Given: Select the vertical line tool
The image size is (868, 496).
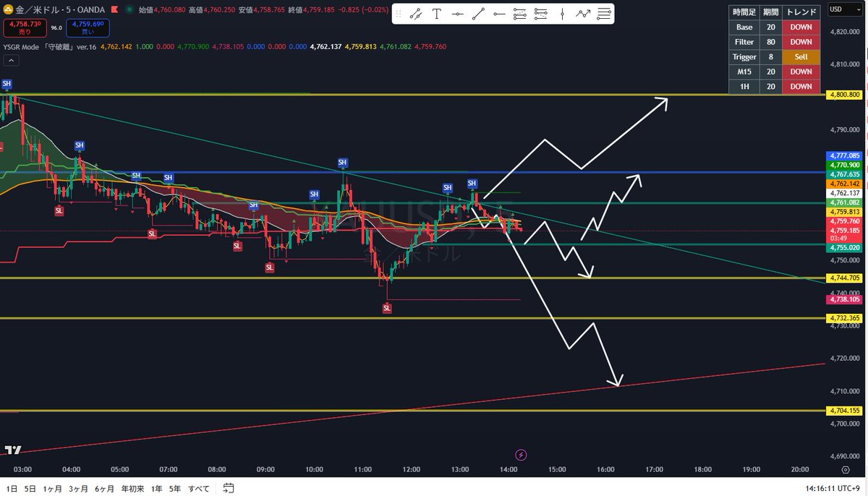Looking at the screenshot, I should [x=562, y=14].
